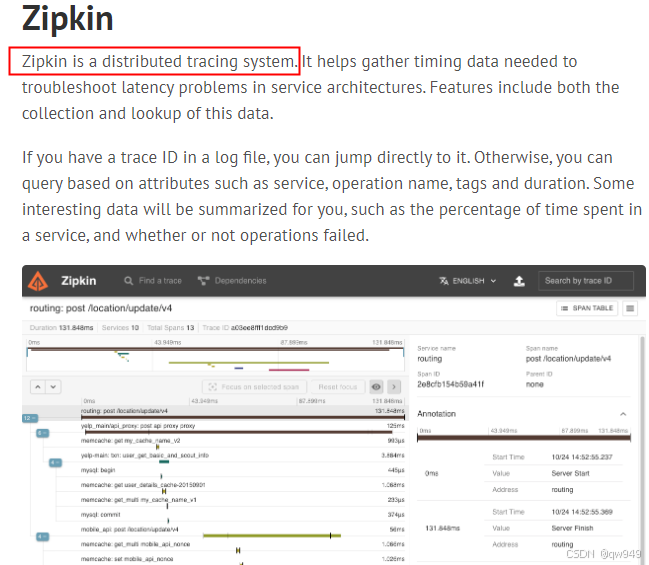This screenshot has height=565, width=649.
Task: Click the magnifier icon beside Find a trace
Action: (x=129, y=281)
